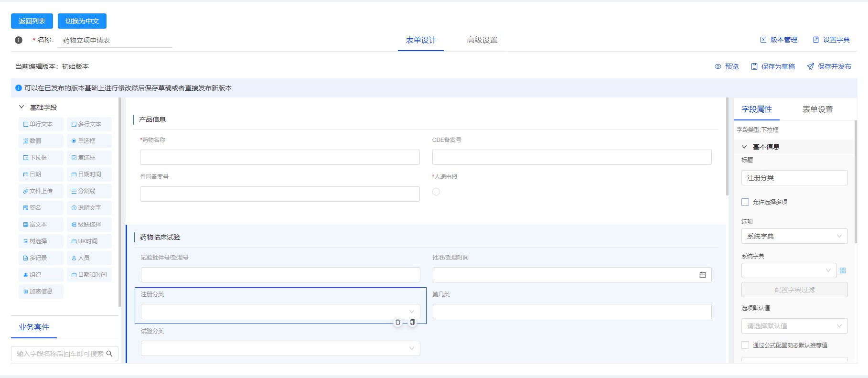The width and height of the screenshot is (868, 378).
Task: Select the 多行文本 field component
Action: pos(89,124)
